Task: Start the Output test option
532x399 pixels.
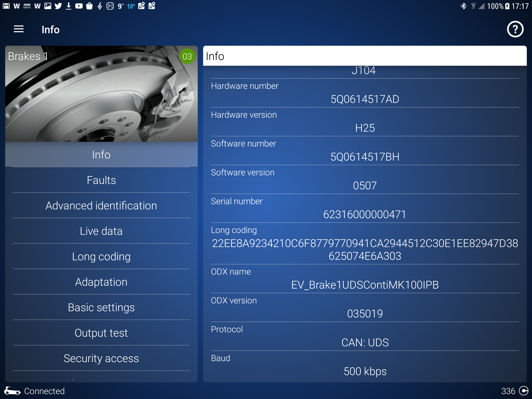Action: click(101, 333)
